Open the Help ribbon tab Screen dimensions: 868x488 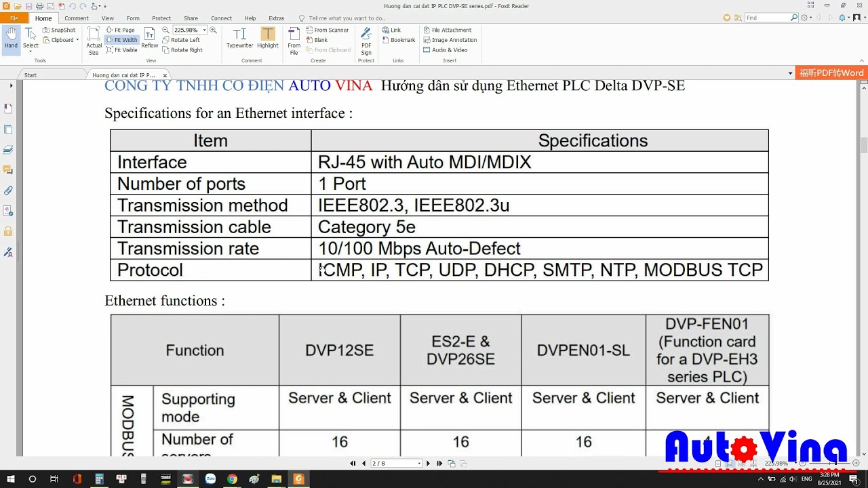click(x=250, y=18)
